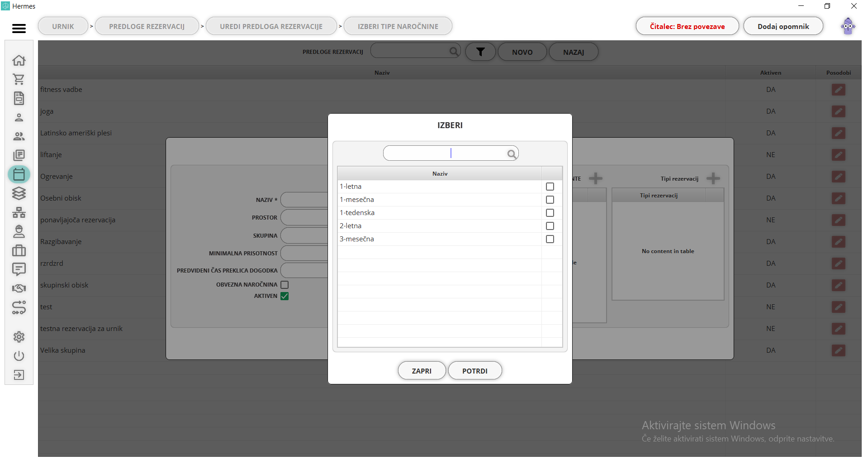The height and width of the screenshot is (465, 868).
Task: Open the staff worker sidebar icon
Action: [x=19, y=231]
